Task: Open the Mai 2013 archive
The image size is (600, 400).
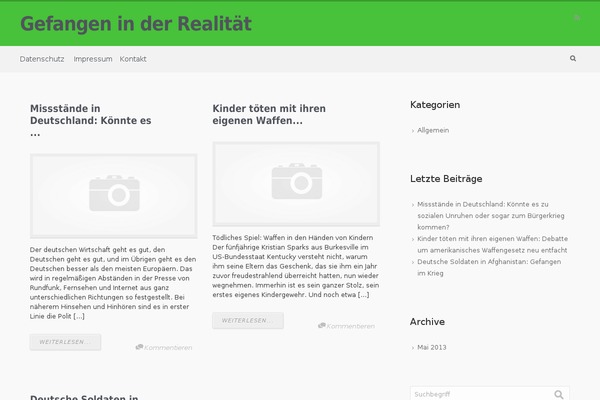Action: click(x=431, y=347)
